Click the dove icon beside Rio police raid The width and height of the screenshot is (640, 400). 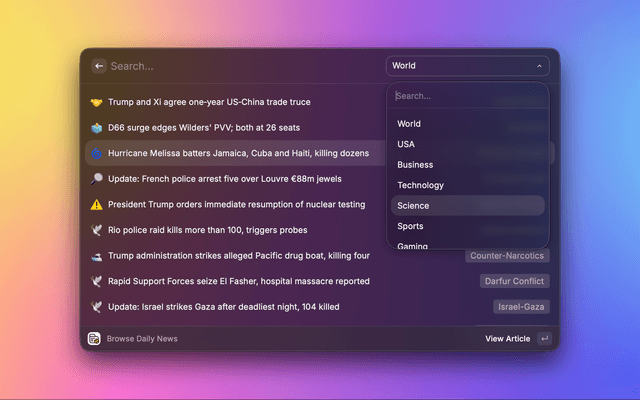coord(96,230)
